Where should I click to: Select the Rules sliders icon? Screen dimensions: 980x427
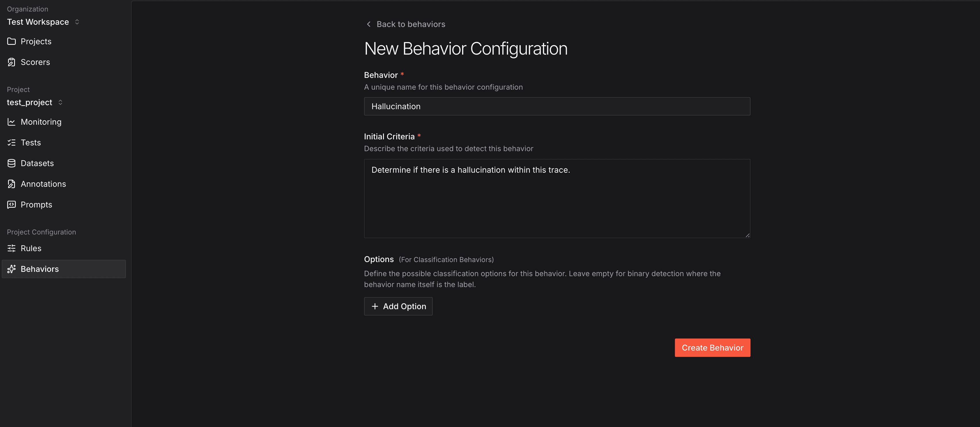pos(12,248)
